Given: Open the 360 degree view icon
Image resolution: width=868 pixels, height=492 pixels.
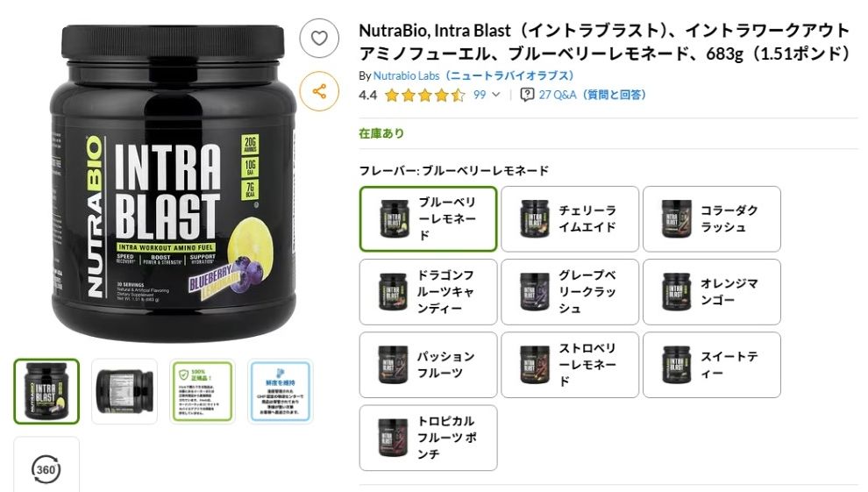Looking at the screenshot, I should [46, 469].
